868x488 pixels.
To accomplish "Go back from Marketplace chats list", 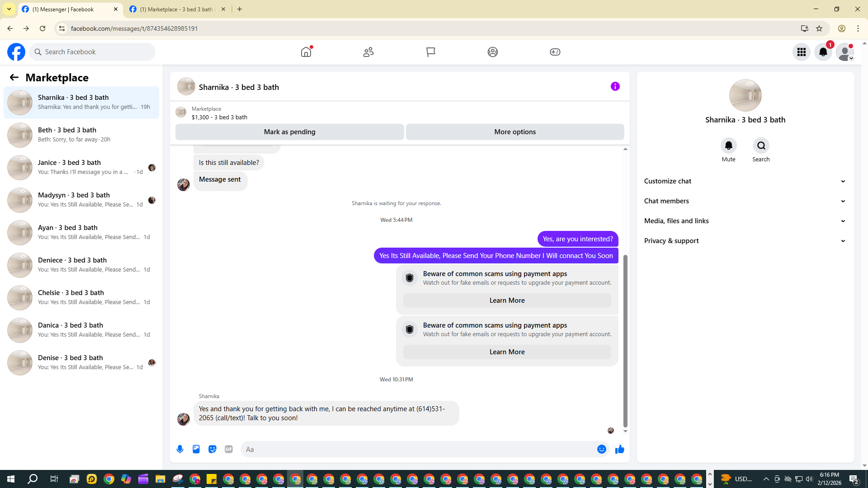I will pos(14,78).
